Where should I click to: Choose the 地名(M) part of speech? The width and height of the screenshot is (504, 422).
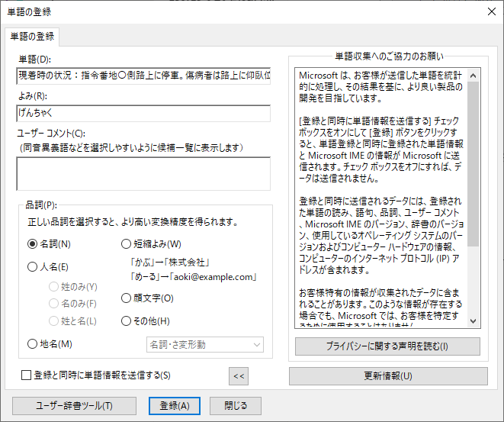coord(33,344)
